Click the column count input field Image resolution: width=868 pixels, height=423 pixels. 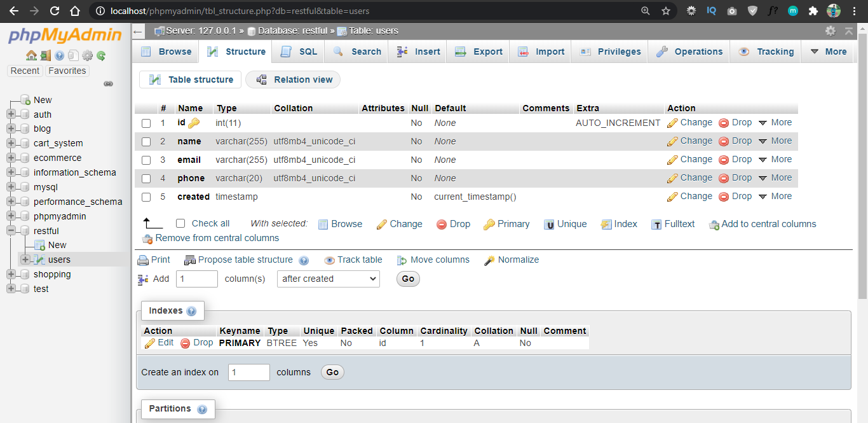point(196,279)
